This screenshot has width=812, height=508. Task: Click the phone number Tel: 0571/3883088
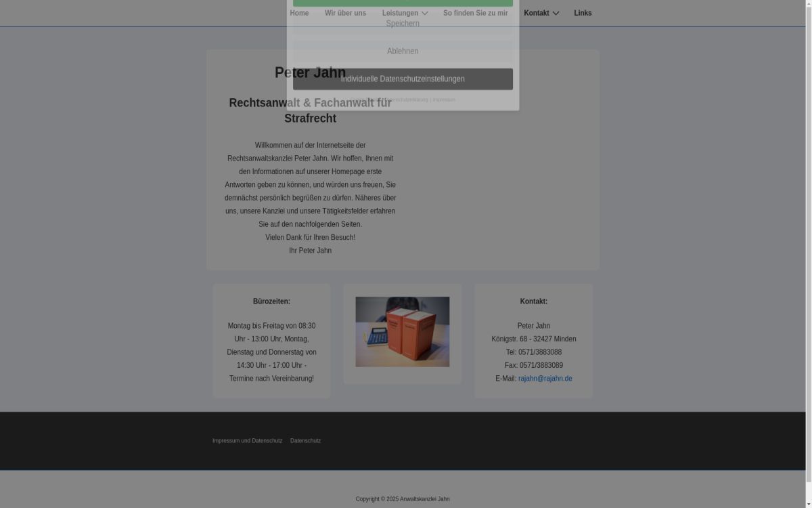click(533, 352)
